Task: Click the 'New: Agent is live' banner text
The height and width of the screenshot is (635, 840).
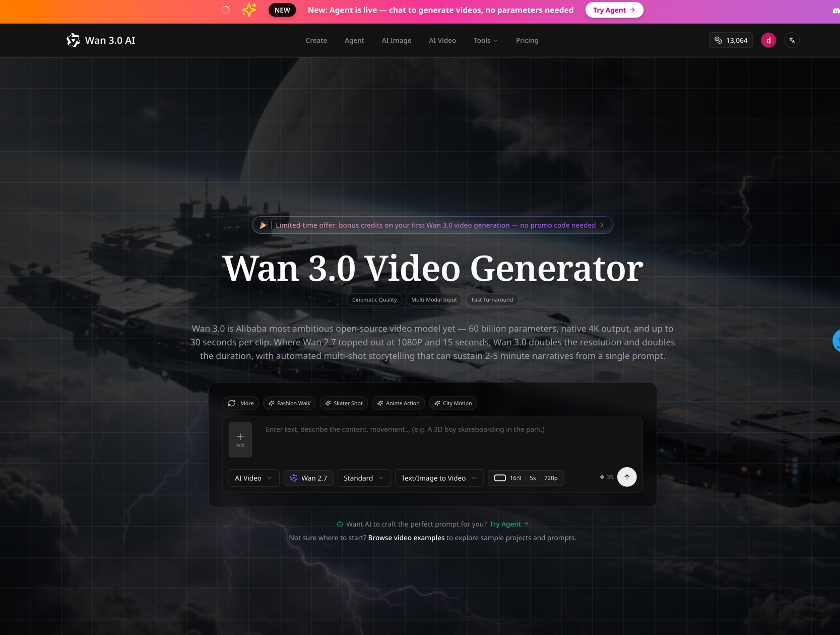Action: 440,10
